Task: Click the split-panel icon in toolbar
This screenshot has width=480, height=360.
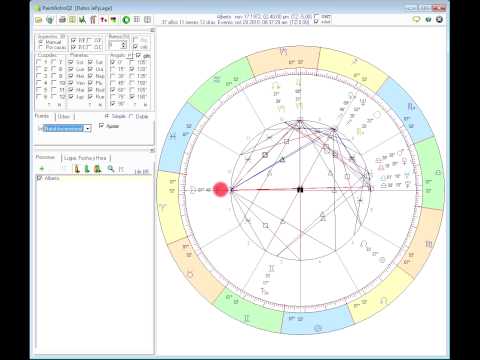Action: (147, 20)
